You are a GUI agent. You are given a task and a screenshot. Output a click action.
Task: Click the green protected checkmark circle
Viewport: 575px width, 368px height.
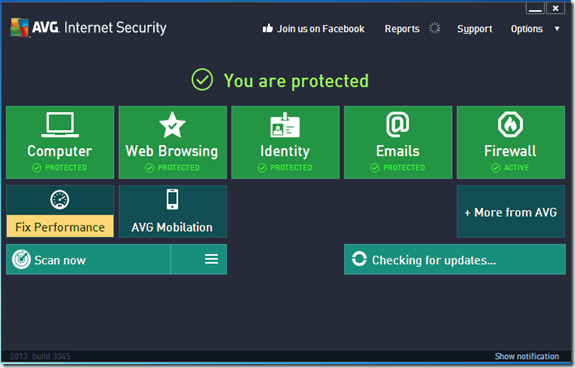coord(202,80)
